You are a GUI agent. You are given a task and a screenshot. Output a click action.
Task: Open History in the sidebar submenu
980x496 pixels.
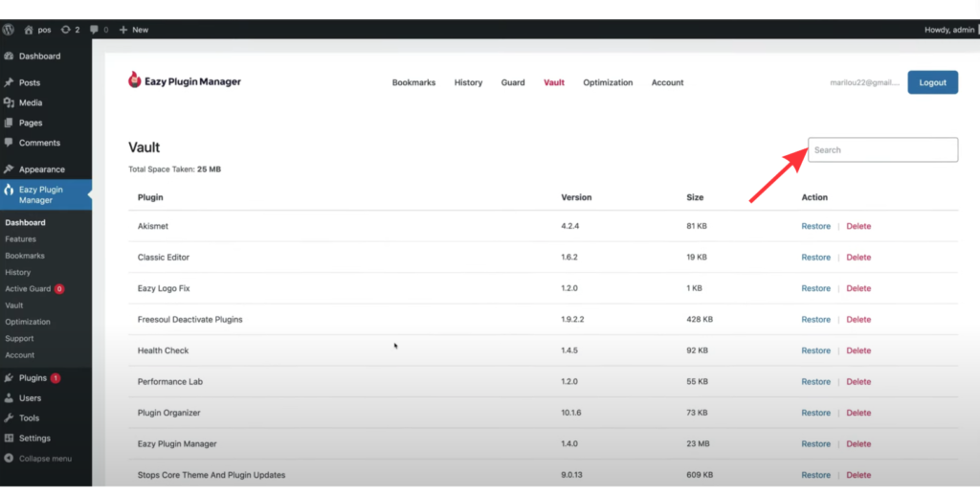tap(17, 272)
